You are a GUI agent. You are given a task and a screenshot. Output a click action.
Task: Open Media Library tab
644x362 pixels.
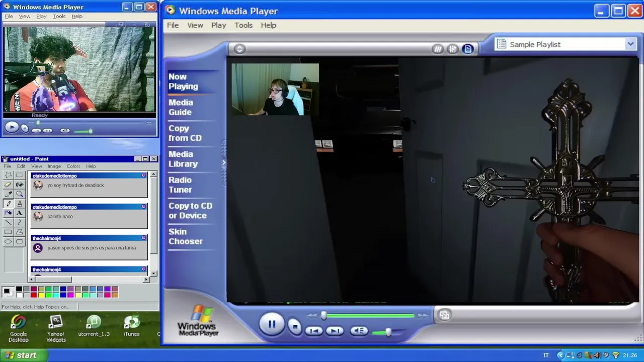point(183,159)
